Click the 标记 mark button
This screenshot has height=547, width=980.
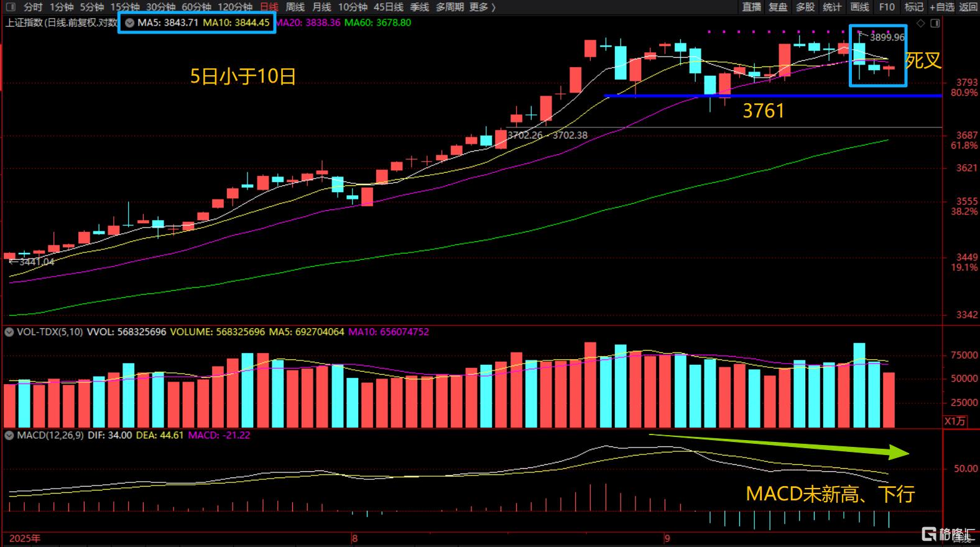click(x=913, y=7)
